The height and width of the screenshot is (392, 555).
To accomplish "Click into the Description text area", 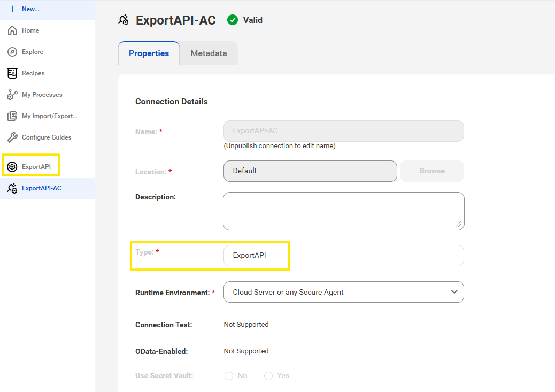I will tap(344, 211).
